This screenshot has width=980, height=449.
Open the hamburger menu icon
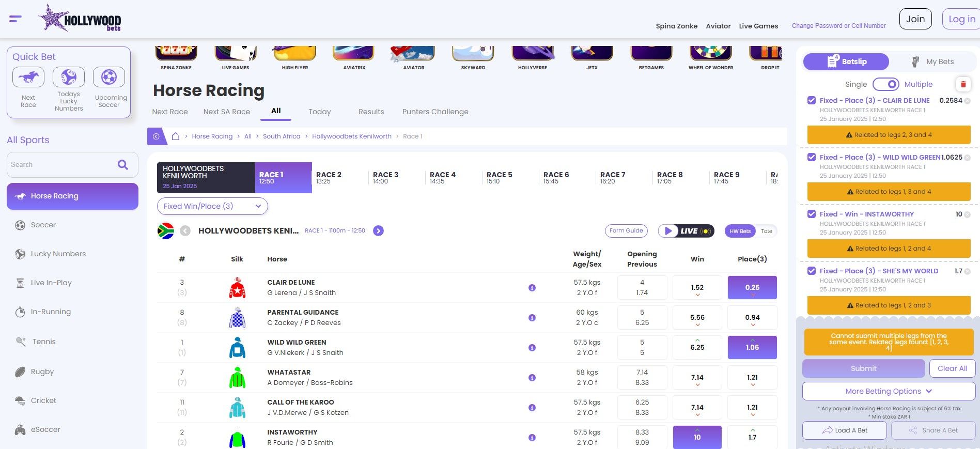15,19
